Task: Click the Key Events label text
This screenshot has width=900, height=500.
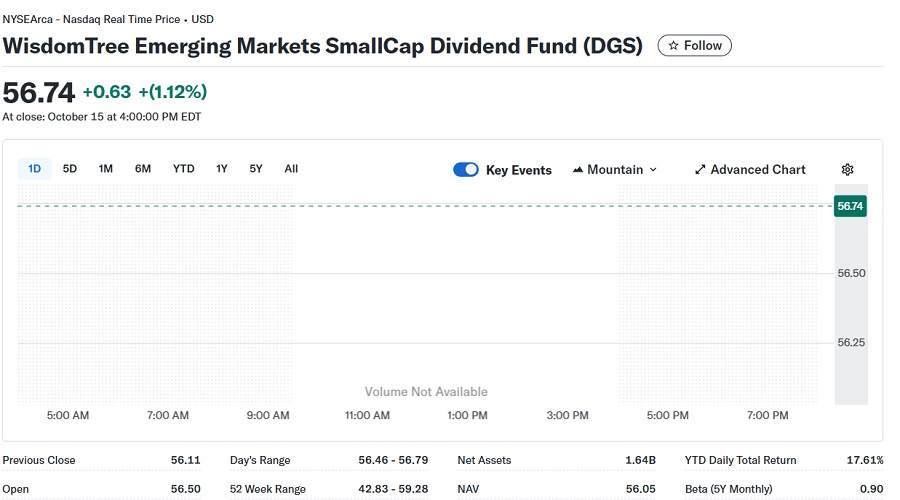Action: (518, 170)
